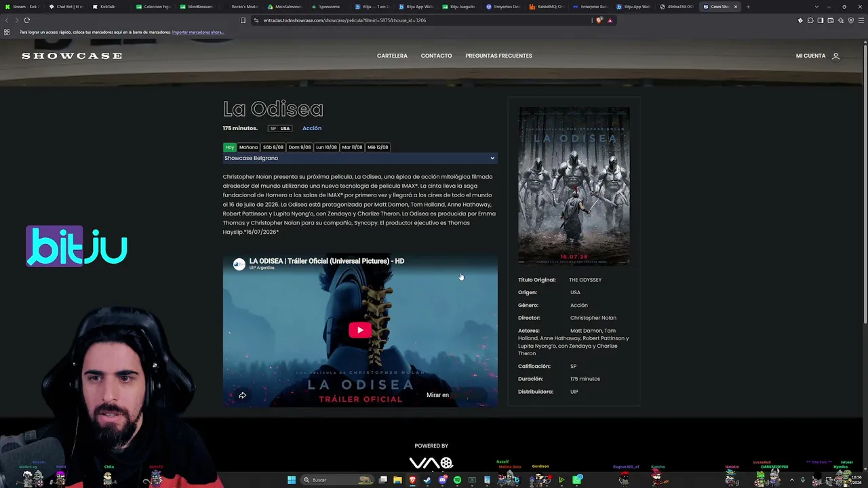Open Preguntas Frecuentes in the navigation
868x488 pixels.
tap(498, 56)
